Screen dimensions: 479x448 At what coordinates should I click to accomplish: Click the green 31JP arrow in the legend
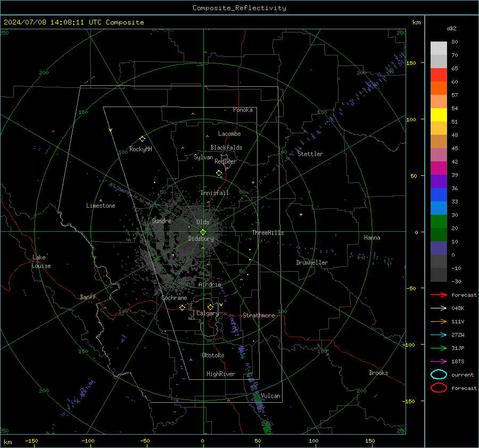pos(439,348)
